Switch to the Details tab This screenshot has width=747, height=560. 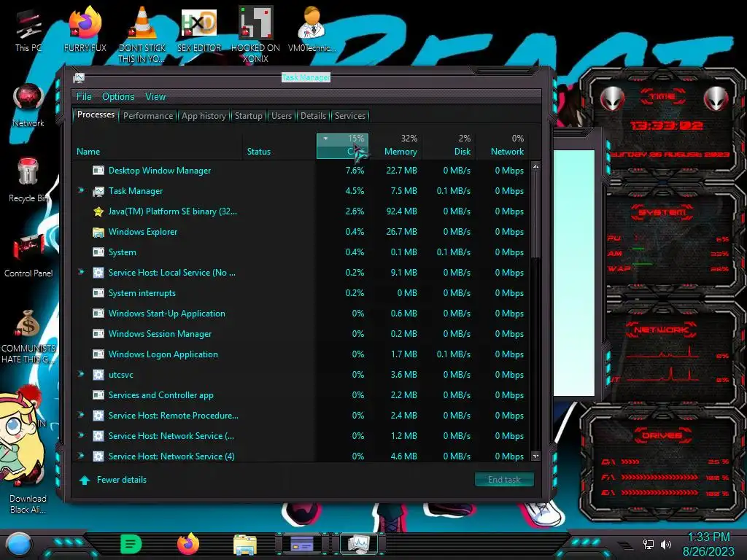point(313,116)
